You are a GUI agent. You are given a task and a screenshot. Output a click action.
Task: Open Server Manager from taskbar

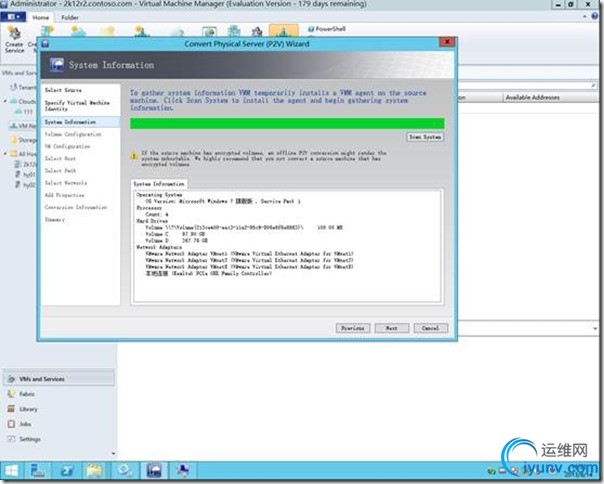point(37,471)
